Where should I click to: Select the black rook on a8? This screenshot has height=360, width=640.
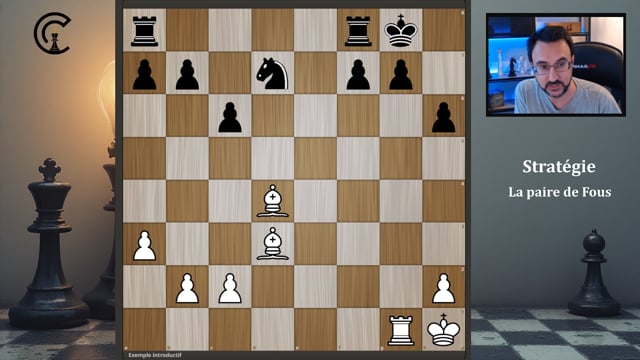click(x=144, y=31)
